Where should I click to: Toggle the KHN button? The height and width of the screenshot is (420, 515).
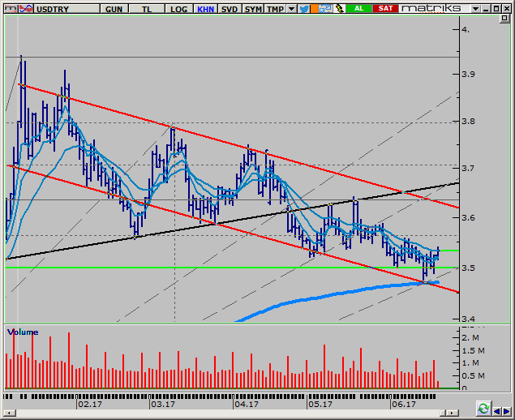[x=204, y=8]
